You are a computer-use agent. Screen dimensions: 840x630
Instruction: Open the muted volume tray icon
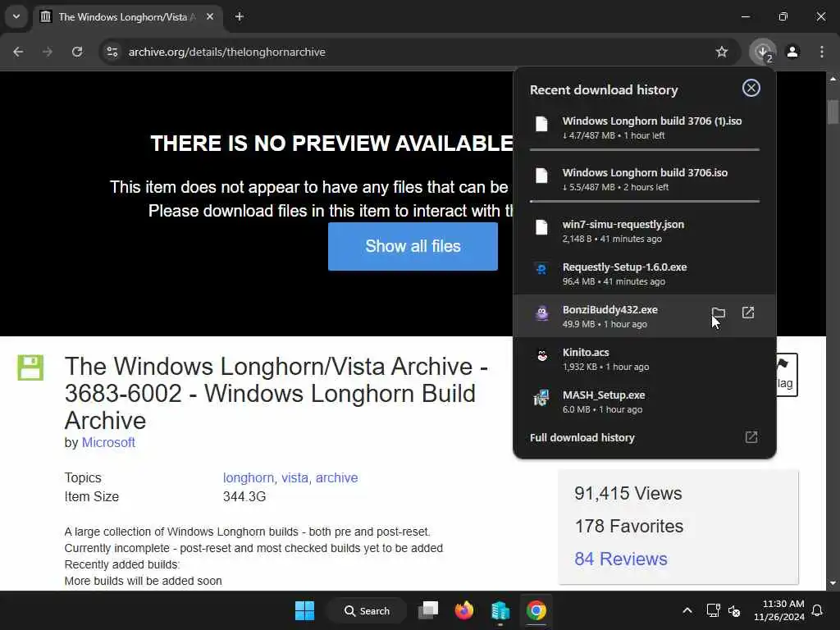pyautogui.click(x=734, y=610)
